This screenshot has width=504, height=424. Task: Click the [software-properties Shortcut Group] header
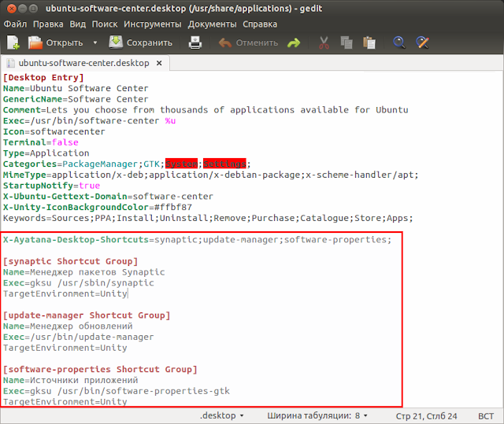[x=100, y=370]
